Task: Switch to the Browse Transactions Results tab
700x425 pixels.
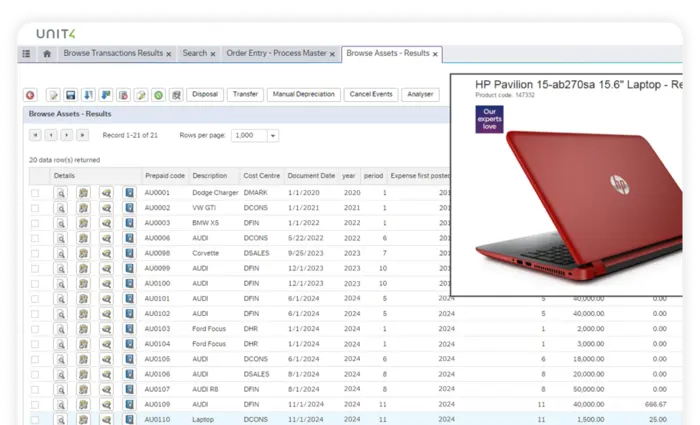Action: 112,54
